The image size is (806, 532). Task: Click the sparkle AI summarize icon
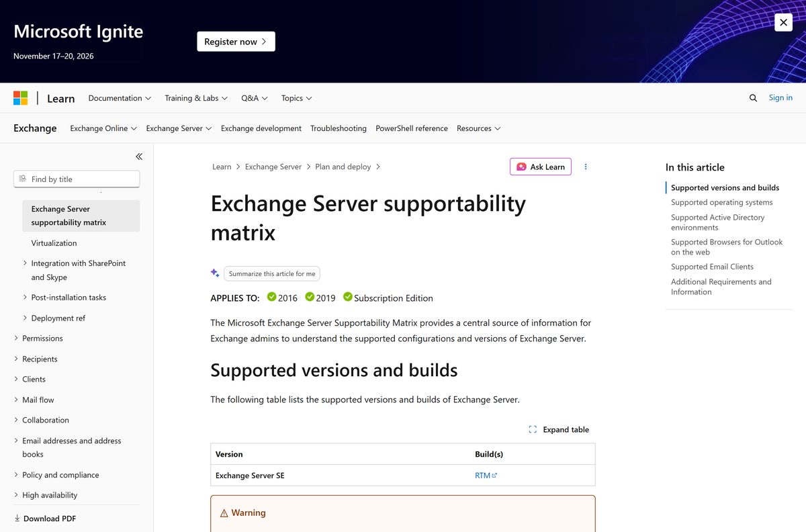(215, 273)
